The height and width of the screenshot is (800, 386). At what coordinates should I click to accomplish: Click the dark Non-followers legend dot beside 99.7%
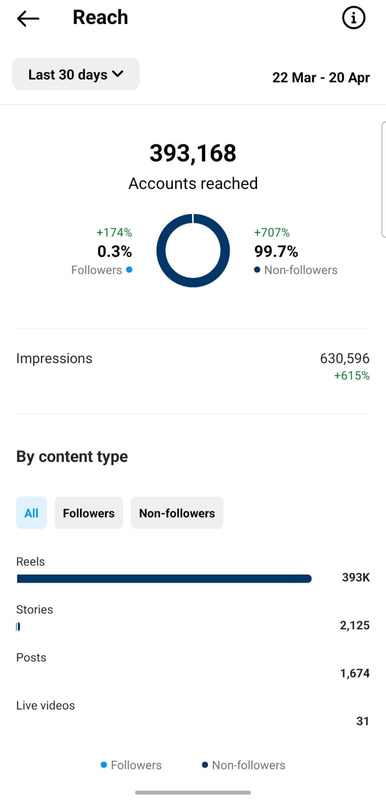(x=257, y=270)
